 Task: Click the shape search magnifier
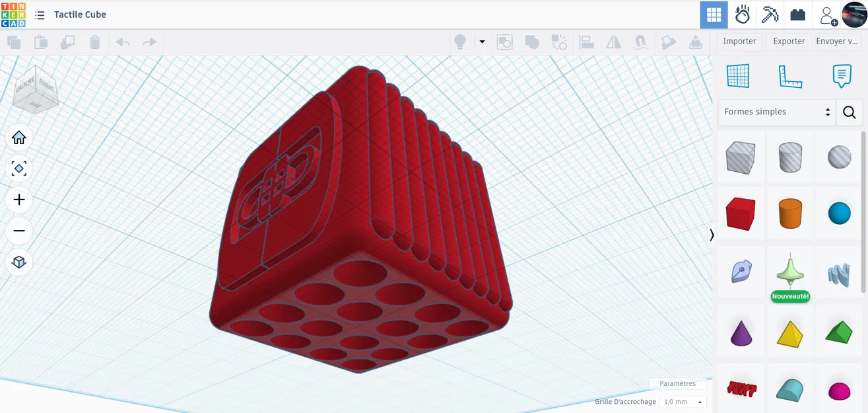(850, 112)
